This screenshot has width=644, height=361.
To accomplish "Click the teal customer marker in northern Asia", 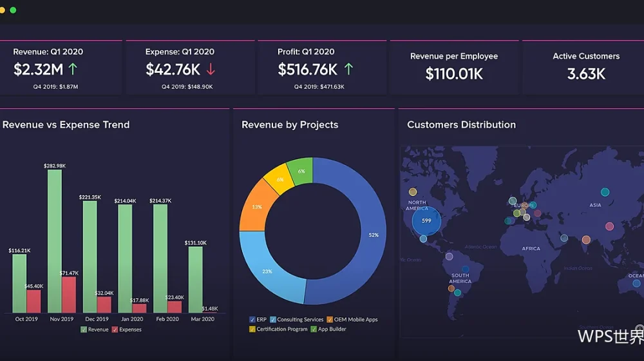I will (x=605, y=192).
